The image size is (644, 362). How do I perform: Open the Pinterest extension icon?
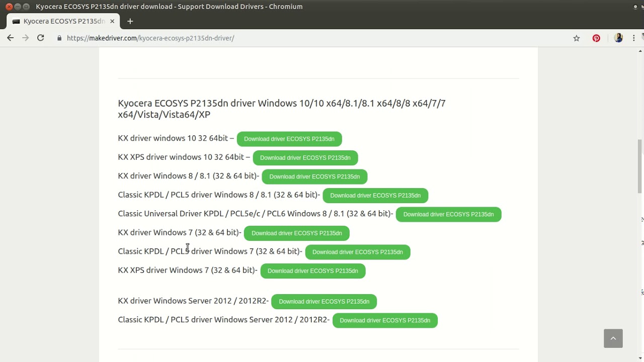coord(596,38)
